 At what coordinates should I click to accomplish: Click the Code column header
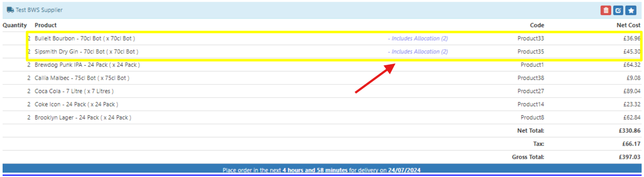click(x=537, y=25)
